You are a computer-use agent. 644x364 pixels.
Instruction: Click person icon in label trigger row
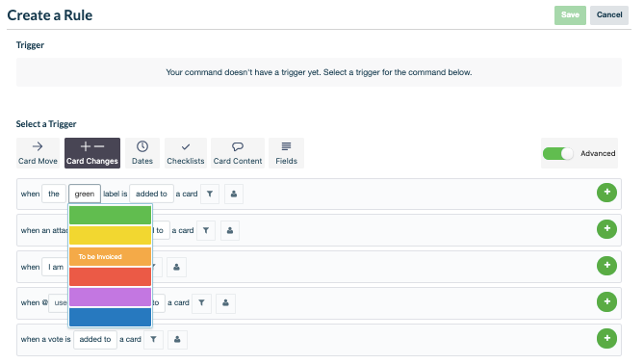click(234, 194)
